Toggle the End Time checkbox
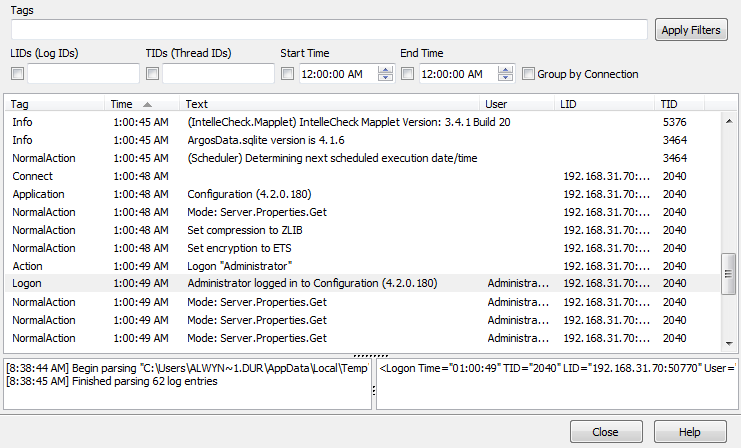The image size is (741, 448). 408,74
